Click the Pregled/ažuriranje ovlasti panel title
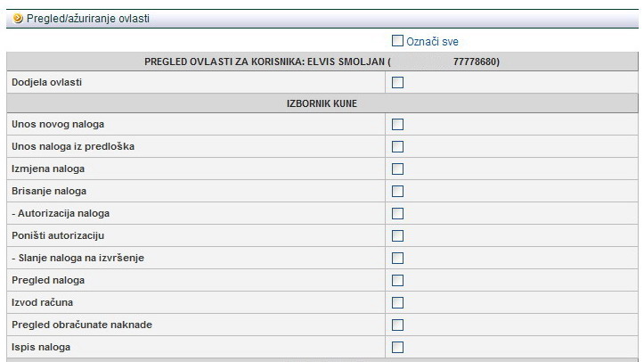The width and height of the screenshot is (644, 362). pyautogui.click(x=88, y=18)
